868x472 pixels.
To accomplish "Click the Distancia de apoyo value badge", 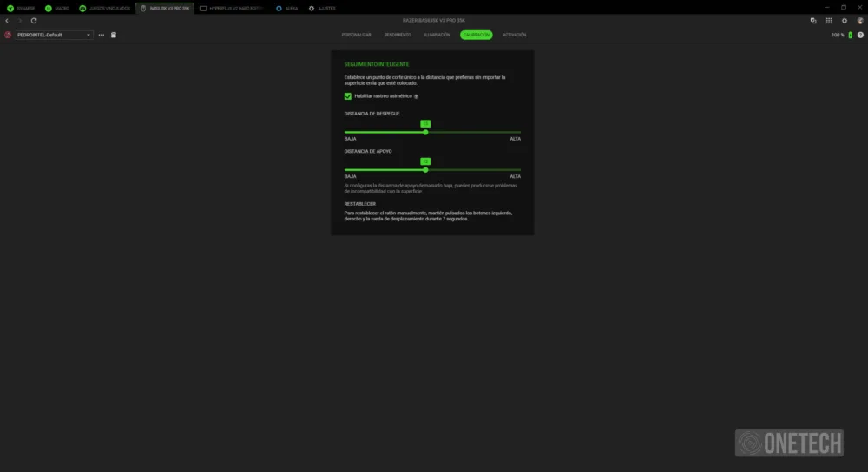I will click(425, 161).
